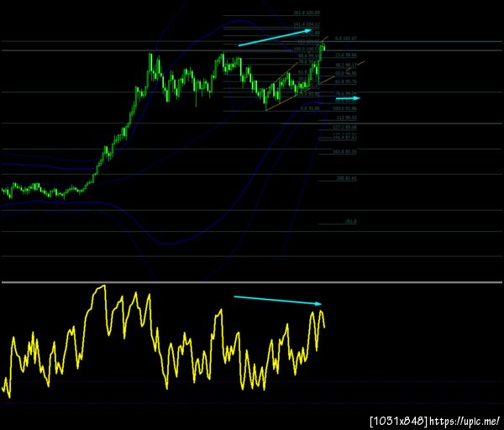Screen dimensions: 504x430
Task: Click the 161.8 85.55 extension label
Action: tap(344, 151)
